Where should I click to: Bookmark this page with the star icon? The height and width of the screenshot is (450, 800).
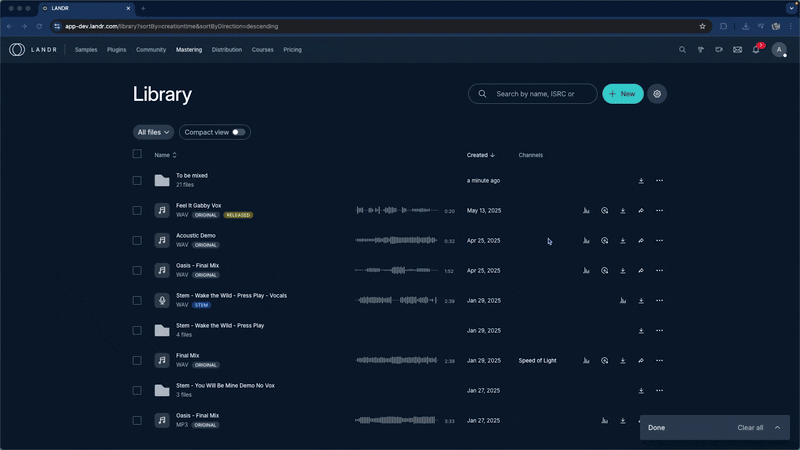pos(703,26)
